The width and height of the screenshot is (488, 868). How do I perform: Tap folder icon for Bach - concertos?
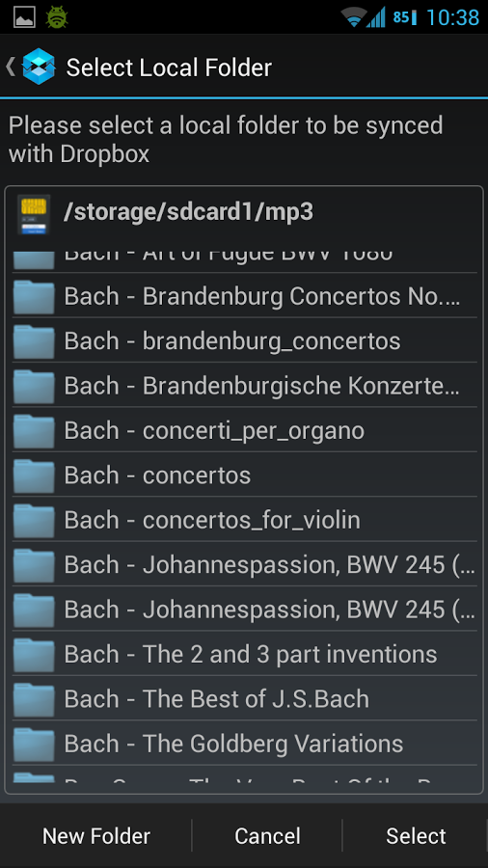(x=34, y=475)
